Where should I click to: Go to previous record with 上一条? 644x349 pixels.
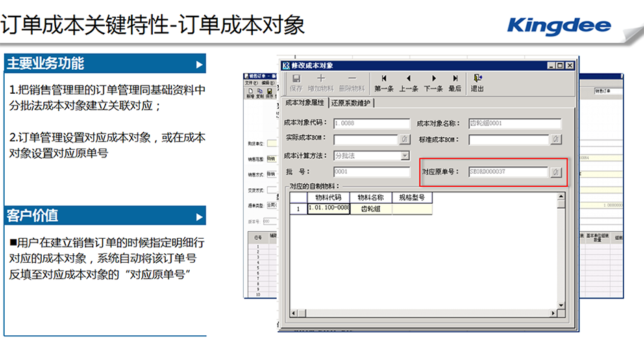[408, 83]
